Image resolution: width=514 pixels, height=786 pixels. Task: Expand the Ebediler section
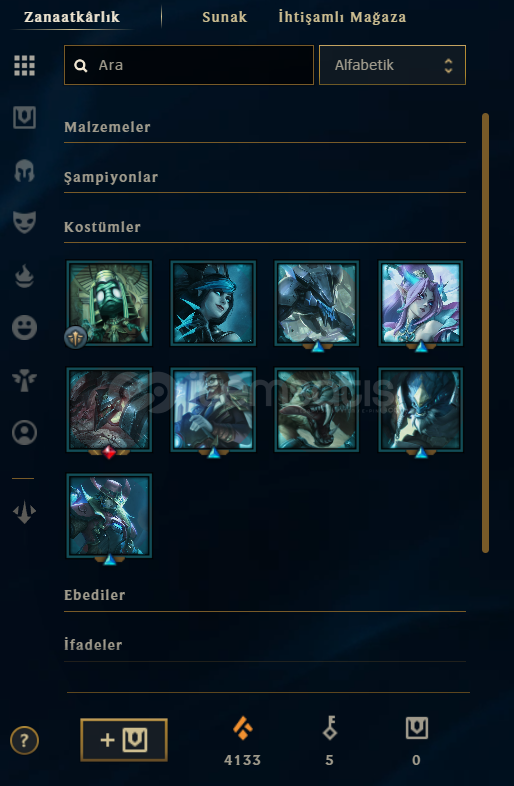[x=265, y=596]
